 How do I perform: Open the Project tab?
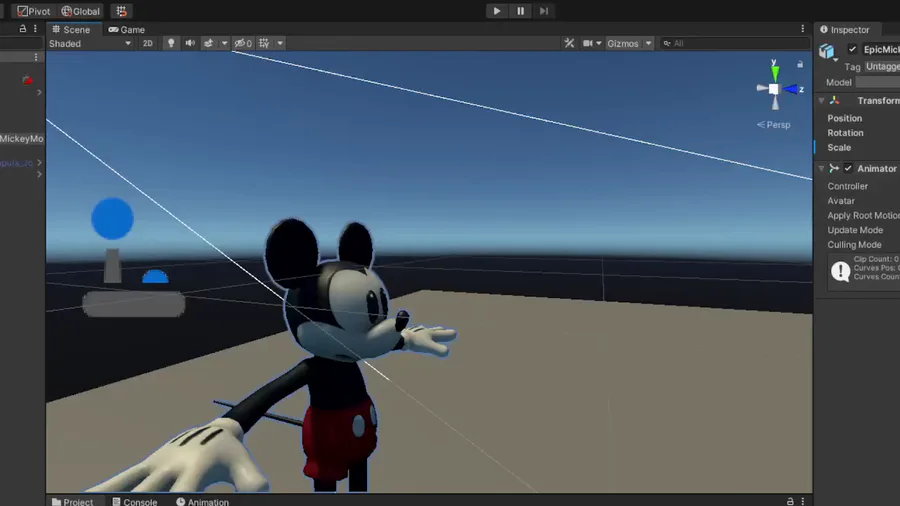[x=72, y=501]
